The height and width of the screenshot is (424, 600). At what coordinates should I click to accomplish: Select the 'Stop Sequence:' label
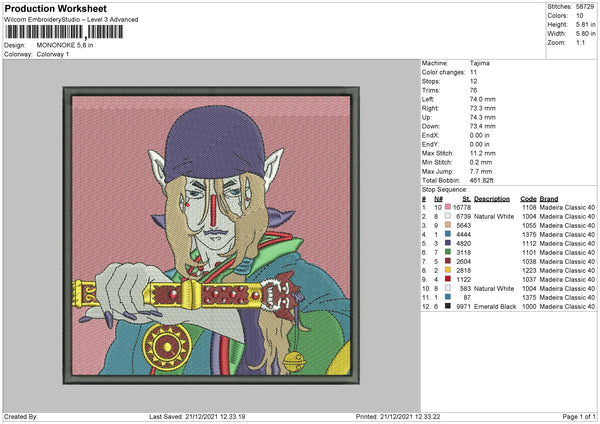444,190
